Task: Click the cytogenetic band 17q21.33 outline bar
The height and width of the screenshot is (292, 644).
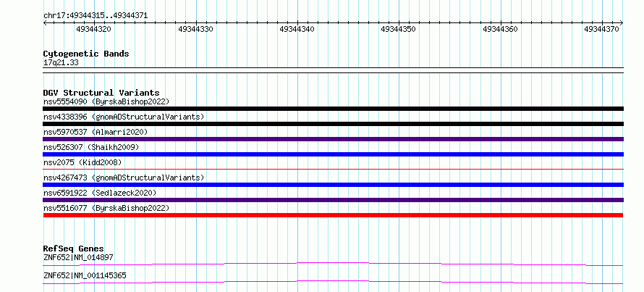Action: (x=333, y=70)
